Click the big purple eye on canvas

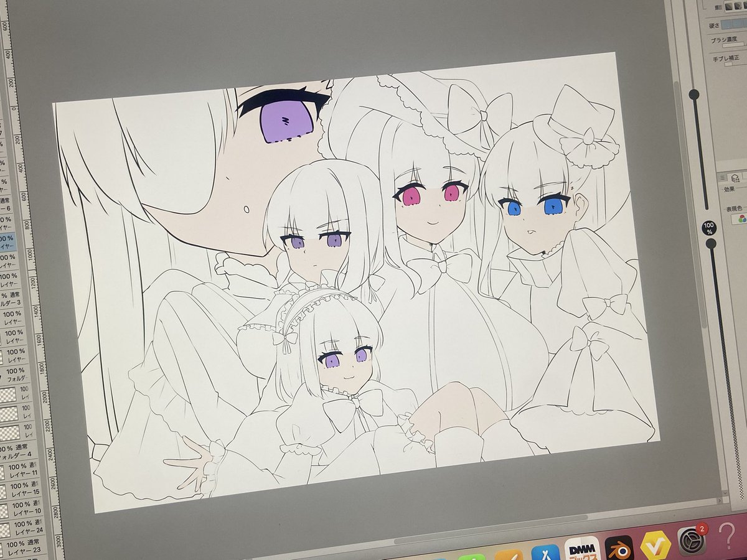coord(286,121)
